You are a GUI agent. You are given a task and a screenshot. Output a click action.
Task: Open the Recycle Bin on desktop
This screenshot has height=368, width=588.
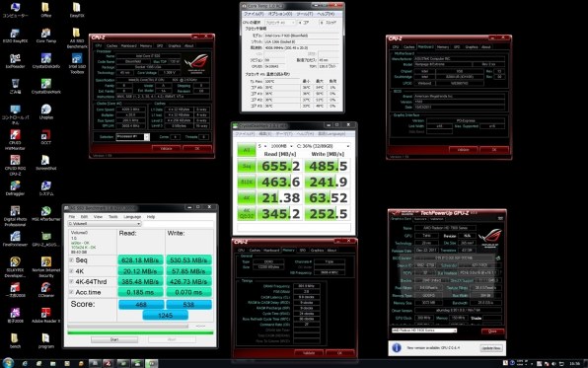(15, 86)
